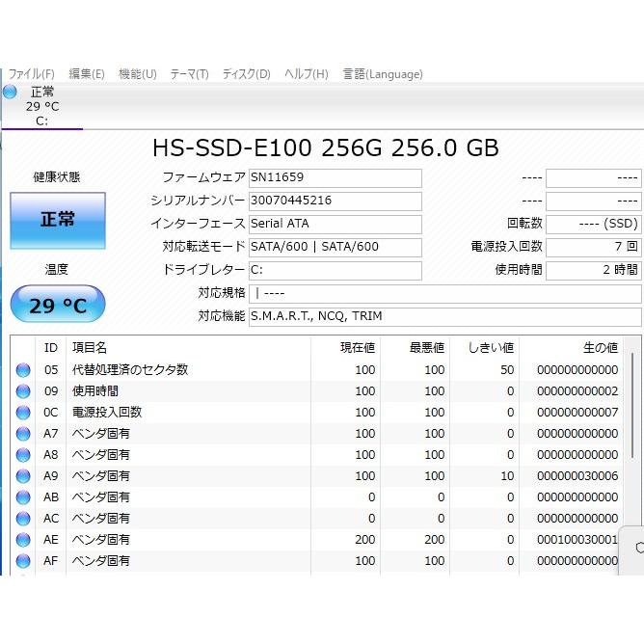Click threshold value 10 in A9 row

[507, 476]
